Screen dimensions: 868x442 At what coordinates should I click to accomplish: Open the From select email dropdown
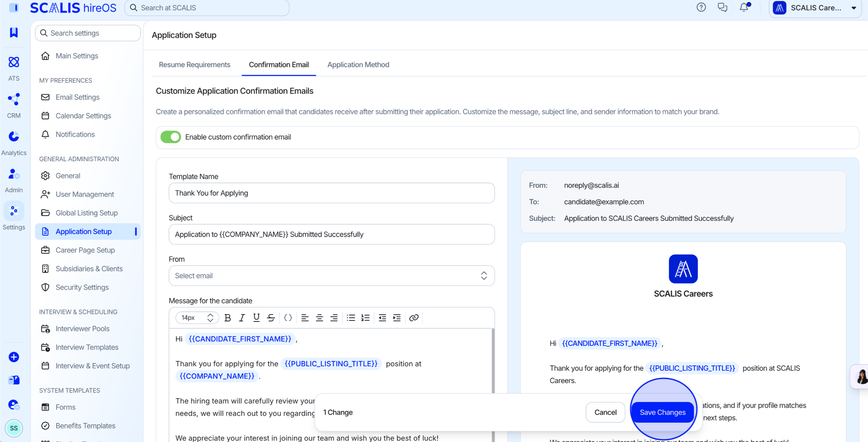pos(331,276)
